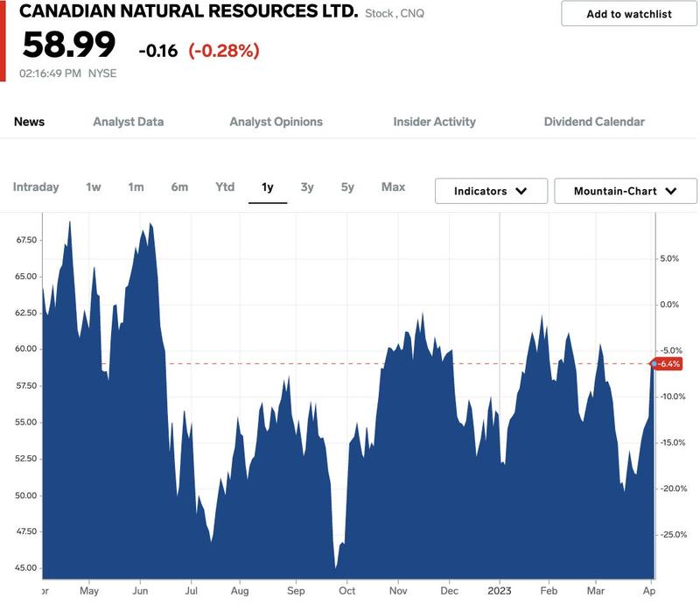Image resolution: width=700 pixels, height=612 pixels.
Task: Click the May x-axis label
Action: [89, 591]
